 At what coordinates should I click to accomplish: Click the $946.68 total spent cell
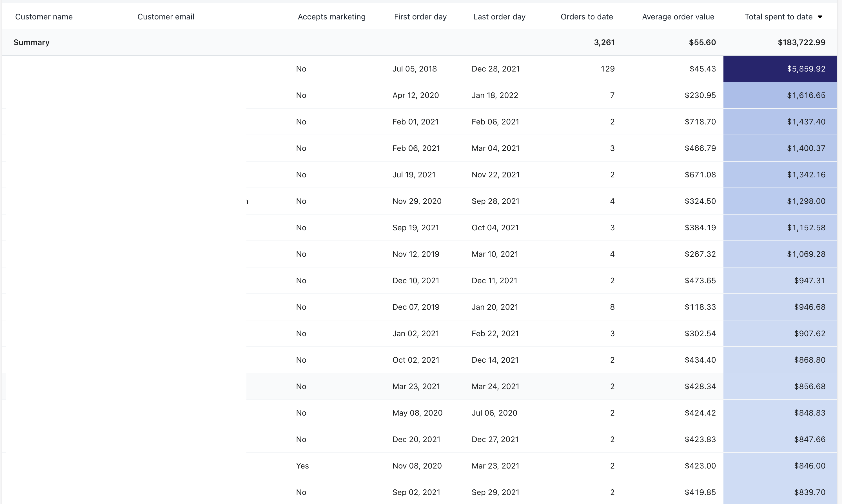780,307
